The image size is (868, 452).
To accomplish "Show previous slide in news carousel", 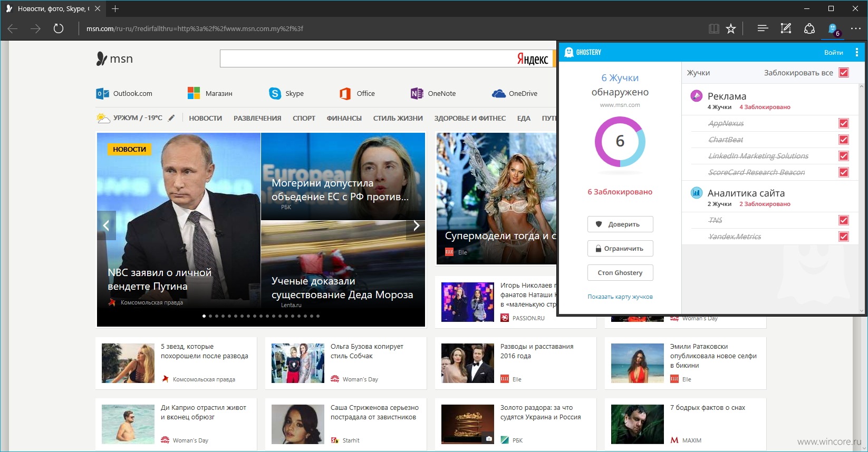I will (106, 225).
